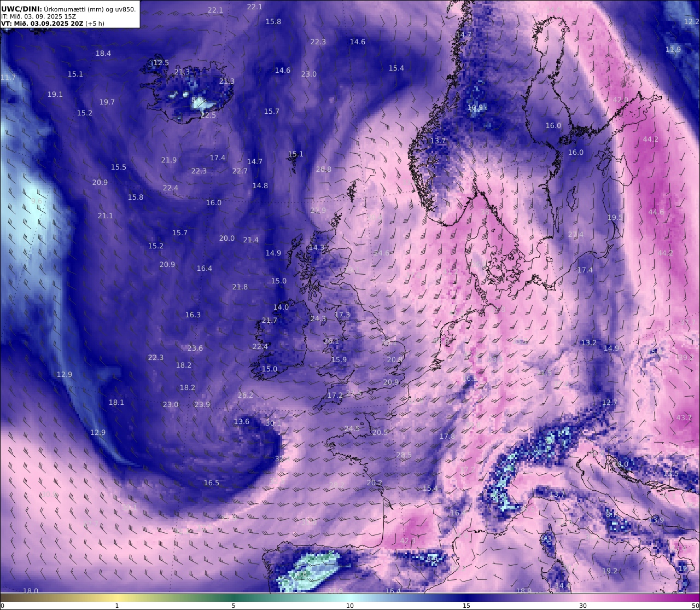Click the 28.8 value label
The height and width of the screenshot is (610, 700).
323,169
